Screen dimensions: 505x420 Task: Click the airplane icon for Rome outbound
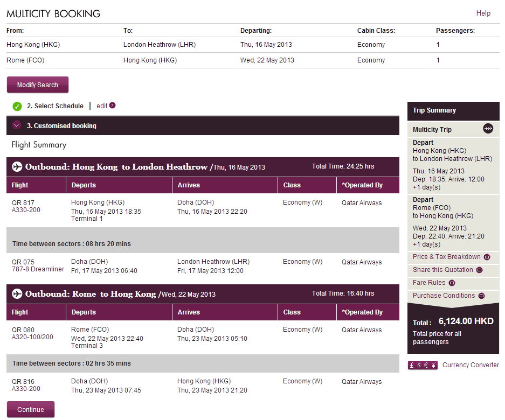[17, 294]
